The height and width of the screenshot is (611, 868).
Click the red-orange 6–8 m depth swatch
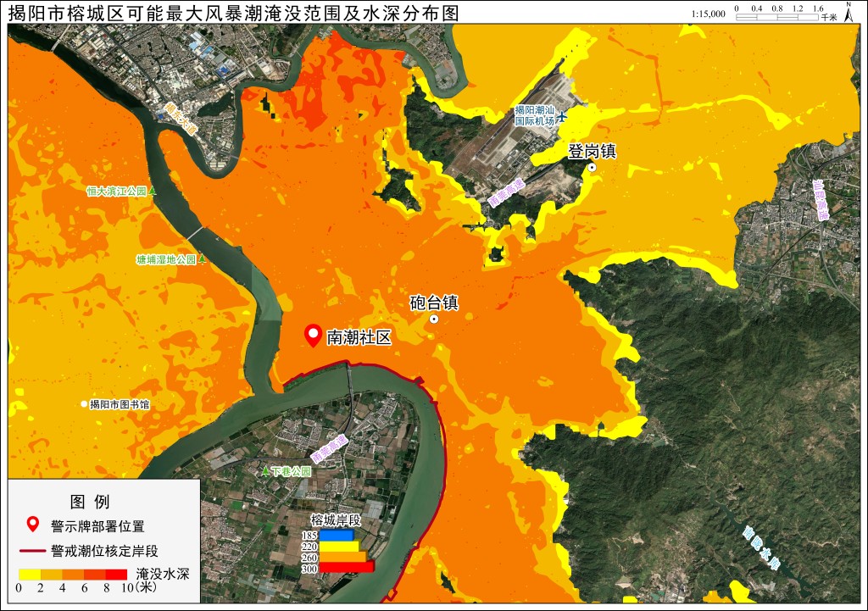(x=95, y=575)
